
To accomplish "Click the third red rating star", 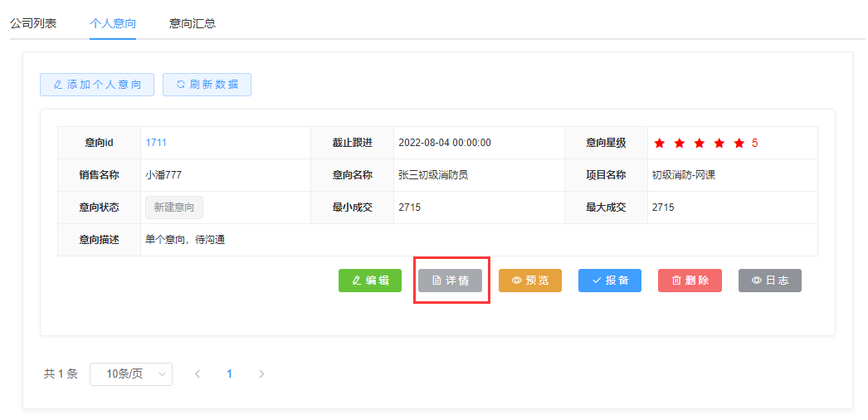I will (x=700, y=143).
